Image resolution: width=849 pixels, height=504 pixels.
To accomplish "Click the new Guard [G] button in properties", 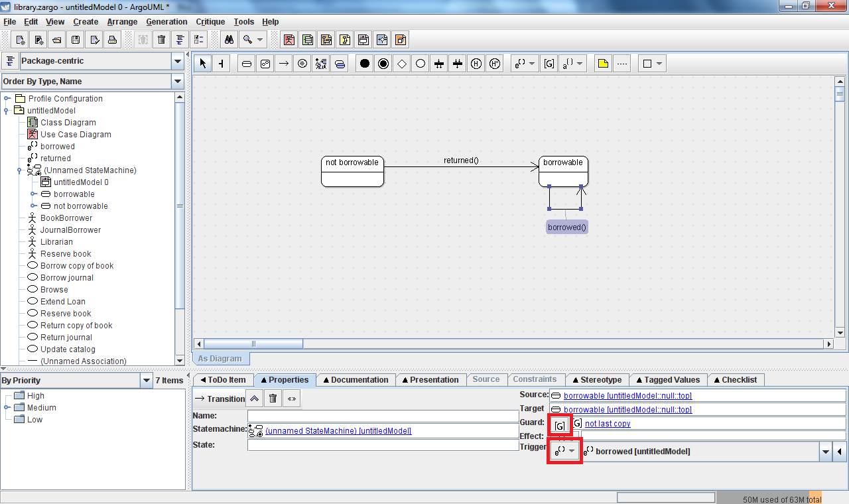I will click(x=560, y=425).
